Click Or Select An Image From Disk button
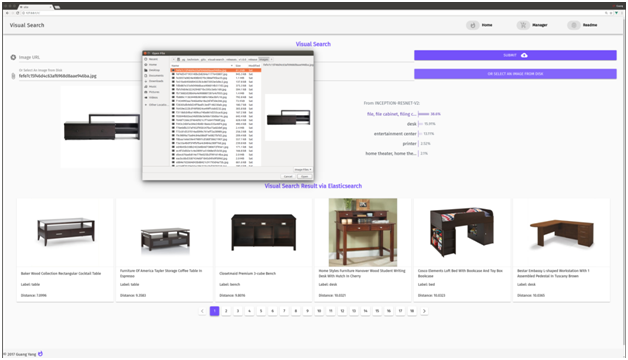This screenshot has height=360, width=628. pos(515,74)
